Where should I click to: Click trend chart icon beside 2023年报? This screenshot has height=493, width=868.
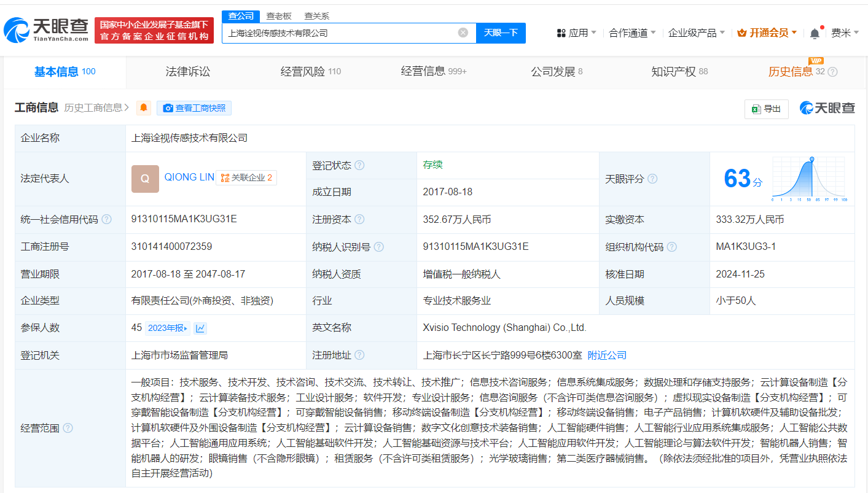point(200,328)
